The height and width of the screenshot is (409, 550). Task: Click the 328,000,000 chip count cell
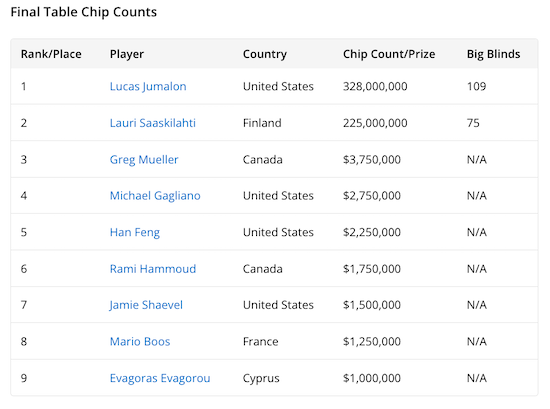(375, 87)
